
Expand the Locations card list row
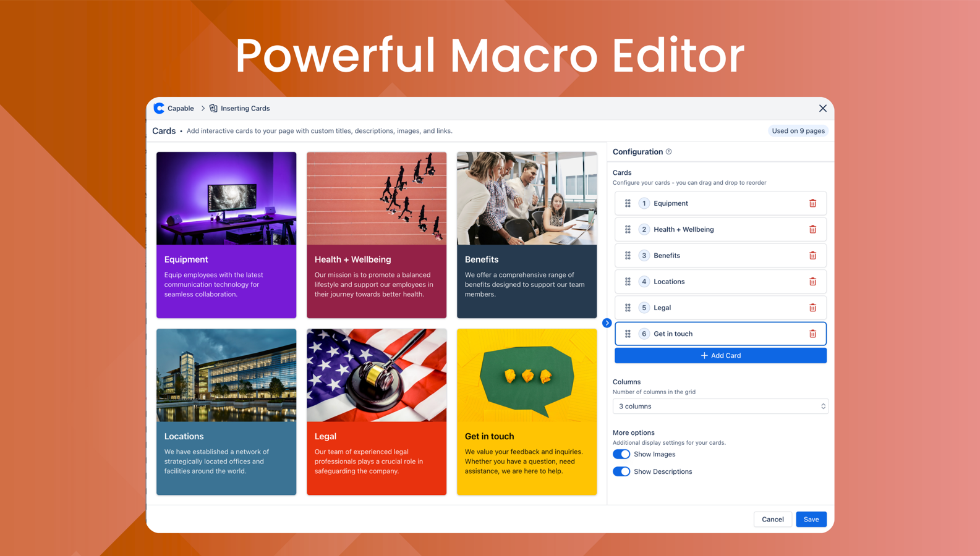pos(720,282)
